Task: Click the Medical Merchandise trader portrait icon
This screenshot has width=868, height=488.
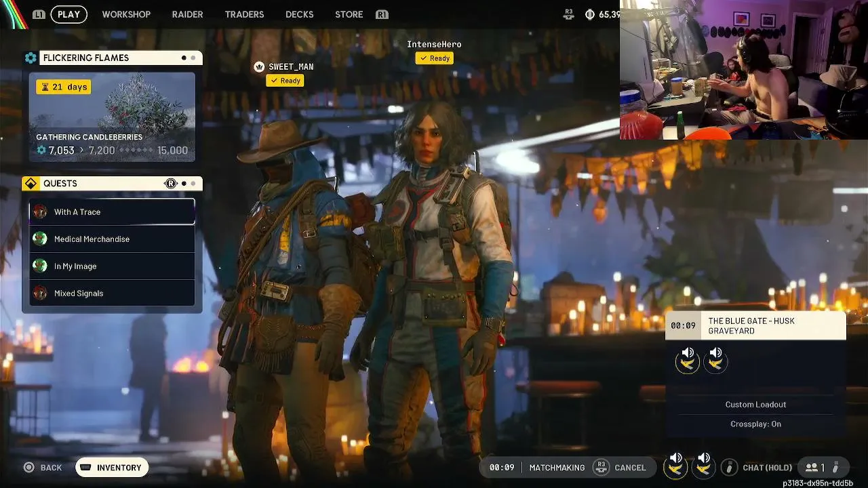Action: [40, 239]
